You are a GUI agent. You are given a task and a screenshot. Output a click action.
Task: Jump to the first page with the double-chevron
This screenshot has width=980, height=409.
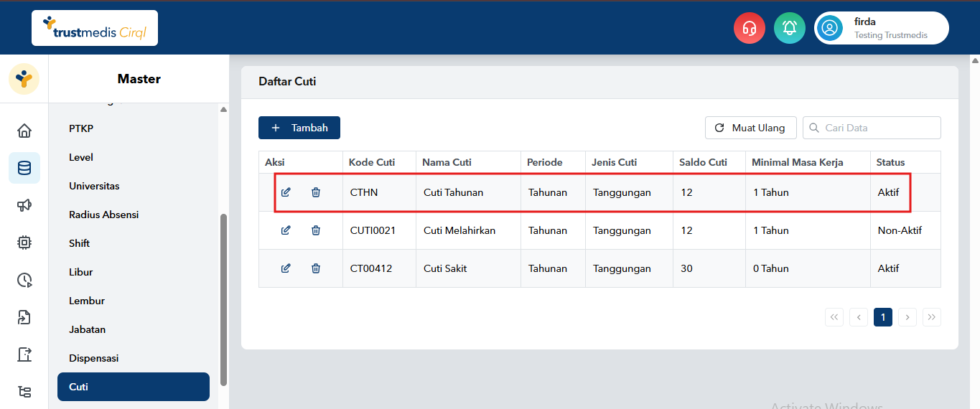coord(834,317)
